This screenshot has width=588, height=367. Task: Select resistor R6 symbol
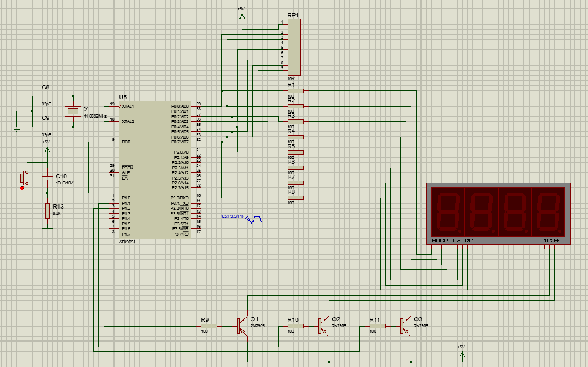296,168
